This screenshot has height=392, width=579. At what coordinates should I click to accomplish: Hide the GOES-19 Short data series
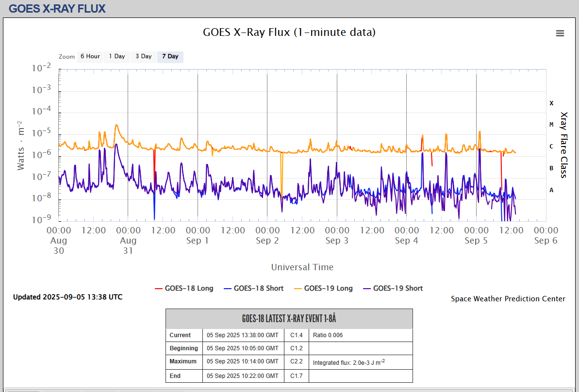point(397,288)
